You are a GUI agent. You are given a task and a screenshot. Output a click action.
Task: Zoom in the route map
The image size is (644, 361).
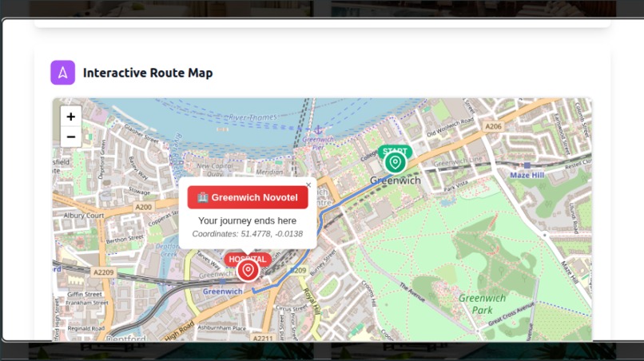[x=70, y=117]
